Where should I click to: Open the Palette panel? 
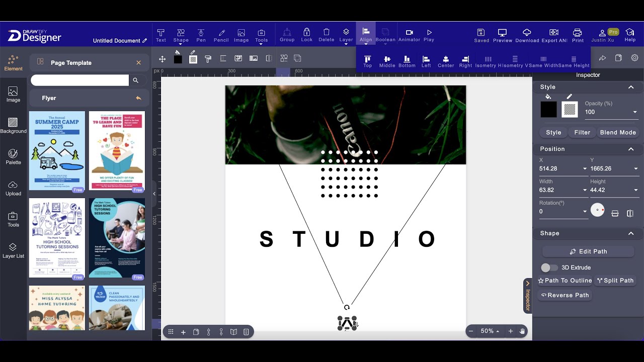[x=13, y=157]
